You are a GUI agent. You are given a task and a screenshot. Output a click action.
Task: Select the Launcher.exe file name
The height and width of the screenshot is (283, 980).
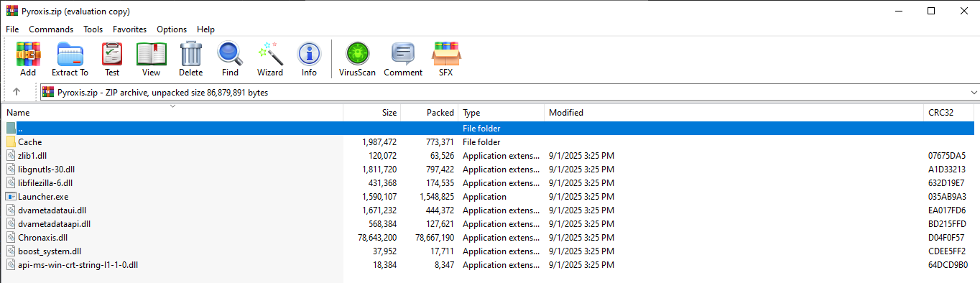[43, 197]
